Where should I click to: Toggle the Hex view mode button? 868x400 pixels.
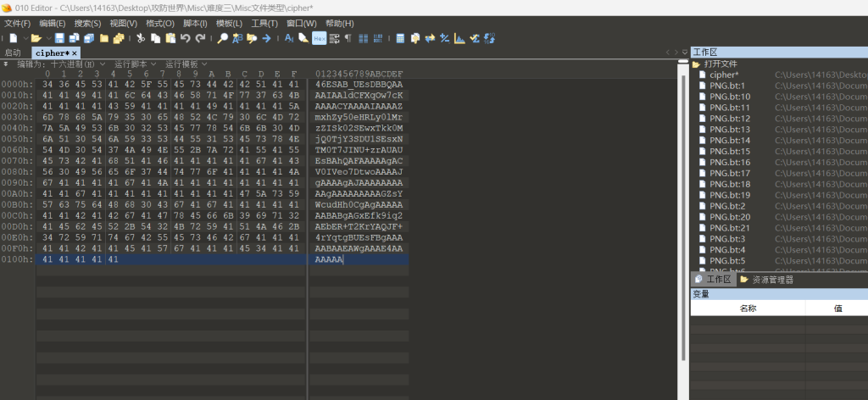319,38
